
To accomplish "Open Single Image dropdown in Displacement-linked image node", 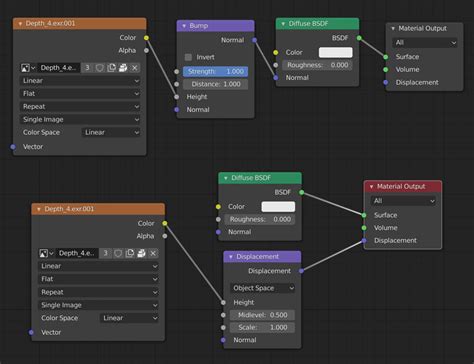I will [x=98, y=305].
